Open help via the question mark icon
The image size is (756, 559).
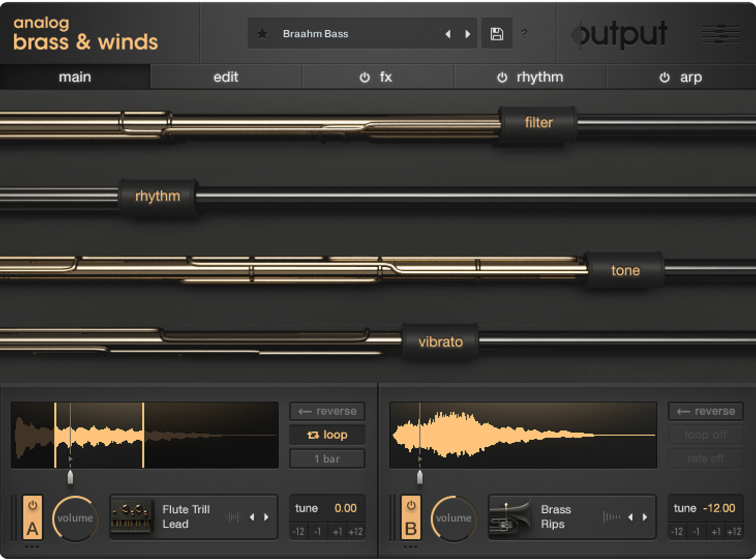524,34
